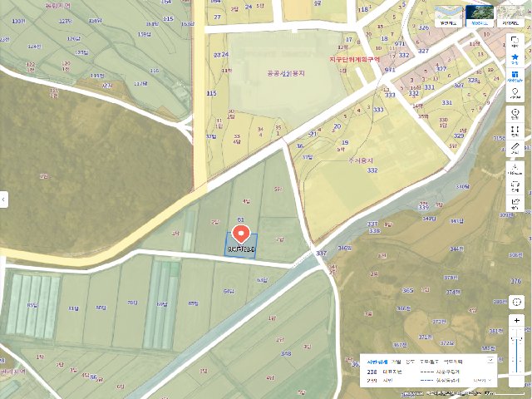532x399 pixels.
Task: Click parcel label 61 above marker
Action: (x=241, y=219)
